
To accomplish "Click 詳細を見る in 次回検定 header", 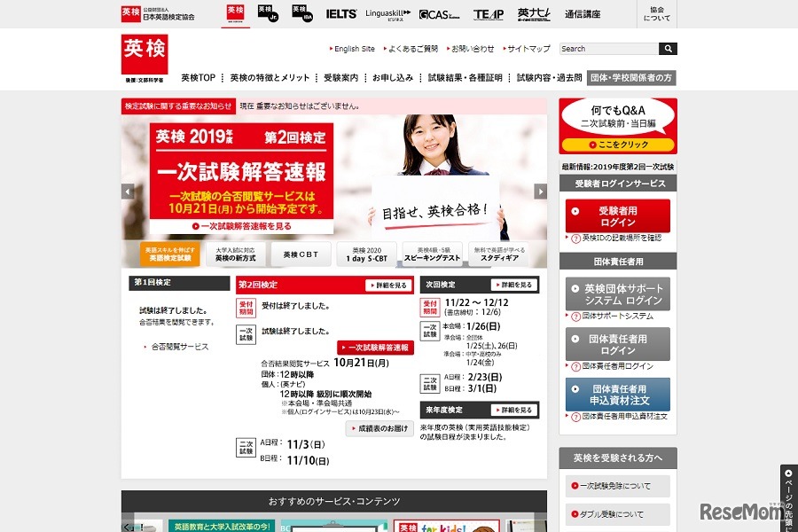I will [514, 286].
